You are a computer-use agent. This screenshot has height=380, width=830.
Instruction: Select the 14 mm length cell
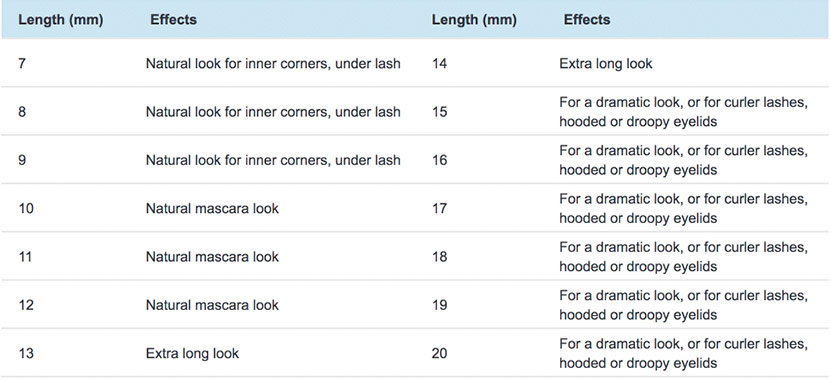[439, 64]
